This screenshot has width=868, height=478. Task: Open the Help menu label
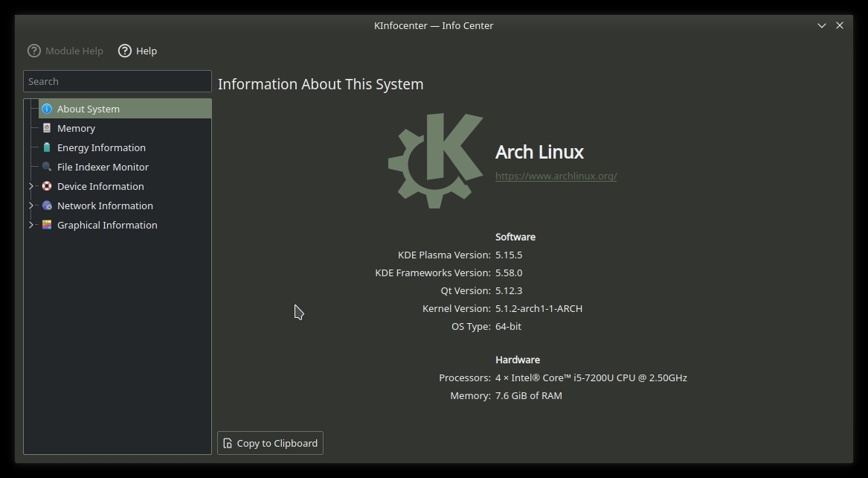(146, 51)
